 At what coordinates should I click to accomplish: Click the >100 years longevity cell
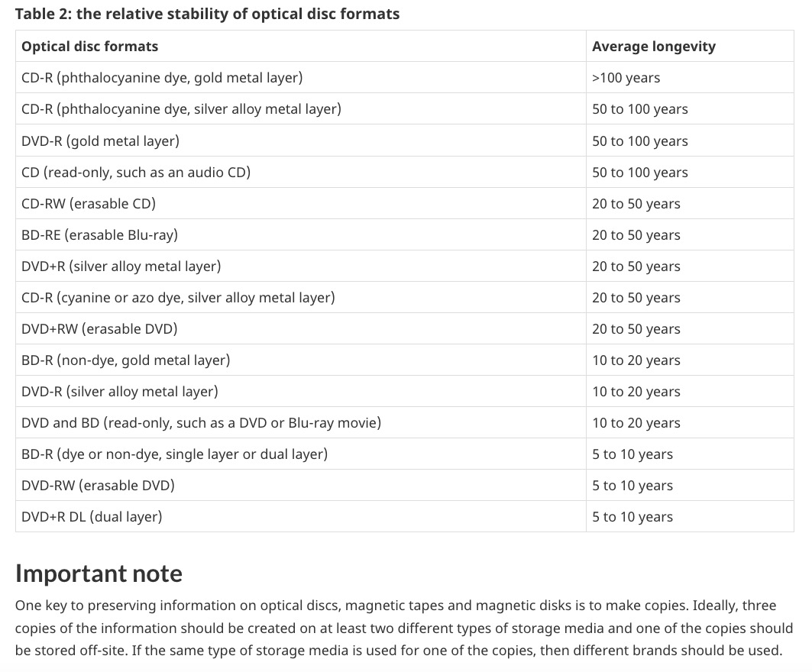coord(690,78)
